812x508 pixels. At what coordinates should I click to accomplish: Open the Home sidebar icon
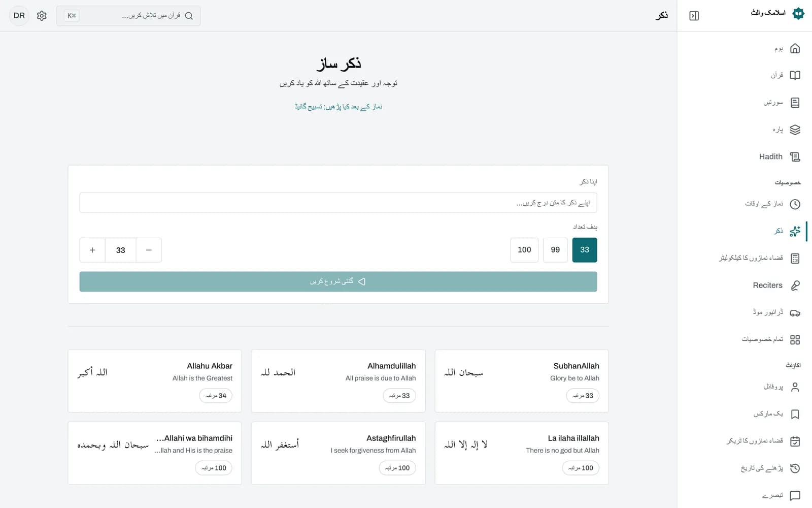pyautogui.click(x=795, y=48)
